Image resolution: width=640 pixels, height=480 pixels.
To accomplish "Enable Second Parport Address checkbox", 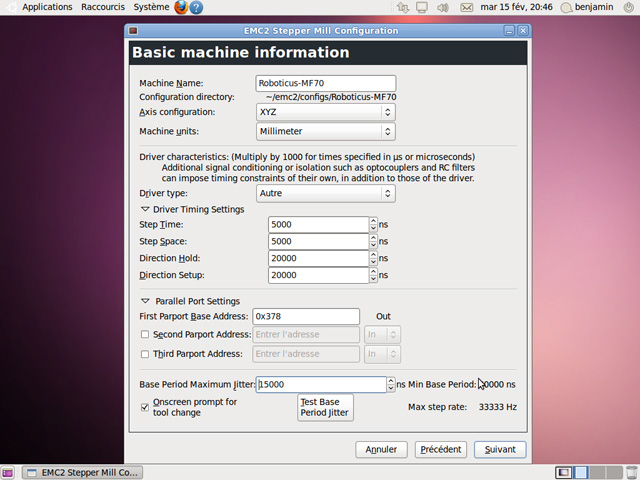I will pyautogui.click(x=145, y=334).
